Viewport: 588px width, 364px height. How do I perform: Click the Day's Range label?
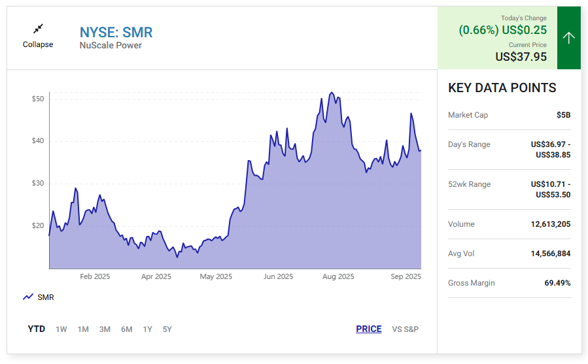tap(469, 144)
